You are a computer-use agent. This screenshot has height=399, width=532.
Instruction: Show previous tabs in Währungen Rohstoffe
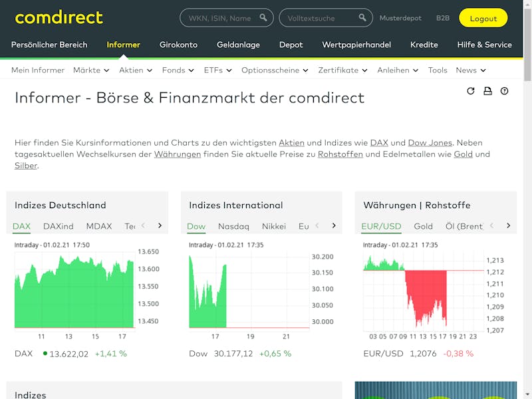pos(492,225)
